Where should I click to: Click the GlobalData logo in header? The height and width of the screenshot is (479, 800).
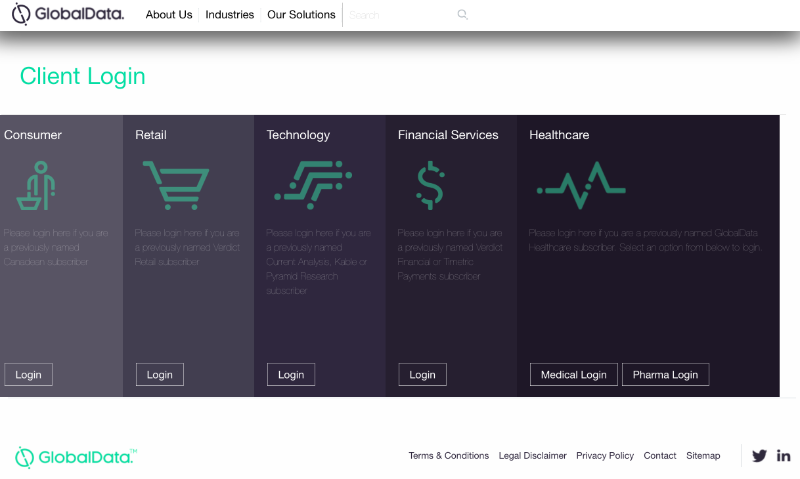[x=68, y=14]
